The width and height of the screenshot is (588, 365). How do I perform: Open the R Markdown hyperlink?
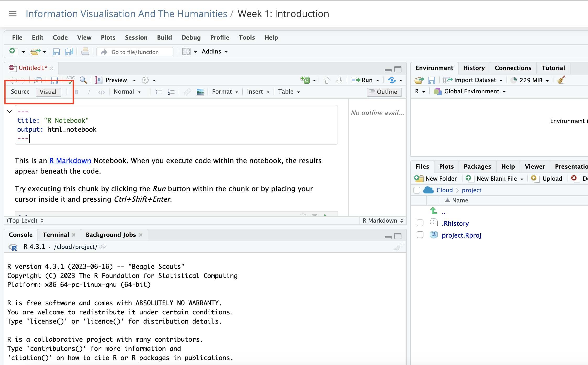pos(70,161)
